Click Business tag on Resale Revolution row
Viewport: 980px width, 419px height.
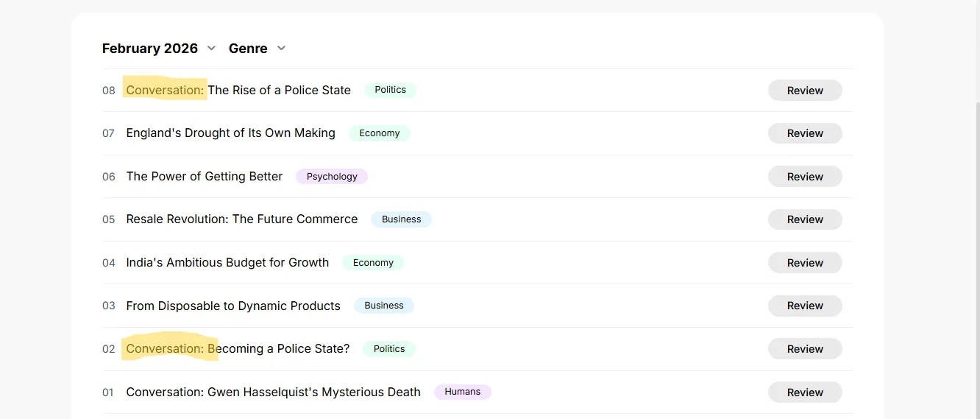point(401,219)
